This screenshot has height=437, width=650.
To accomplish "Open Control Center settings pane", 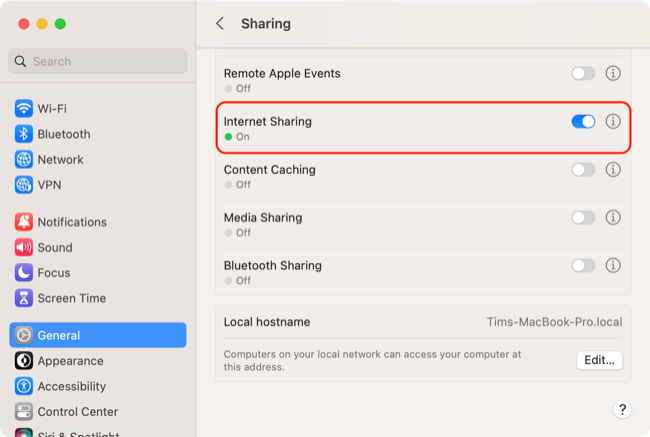I will (77, 412).
